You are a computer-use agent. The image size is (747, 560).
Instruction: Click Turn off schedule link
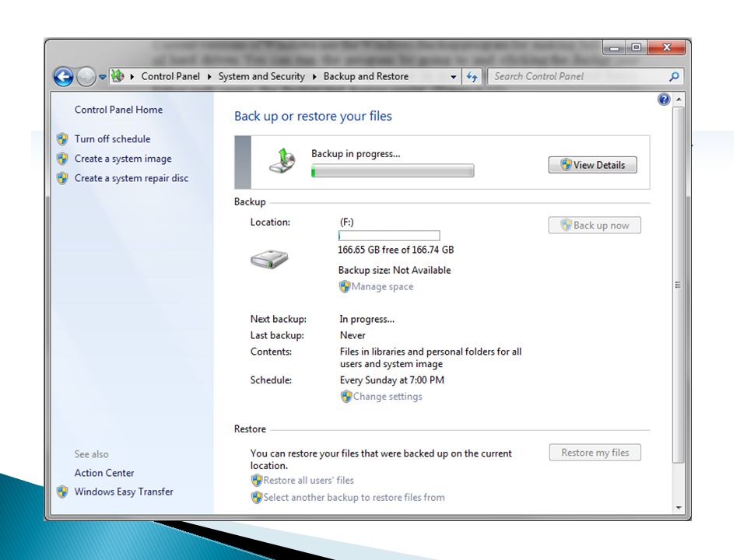(112, 139)
